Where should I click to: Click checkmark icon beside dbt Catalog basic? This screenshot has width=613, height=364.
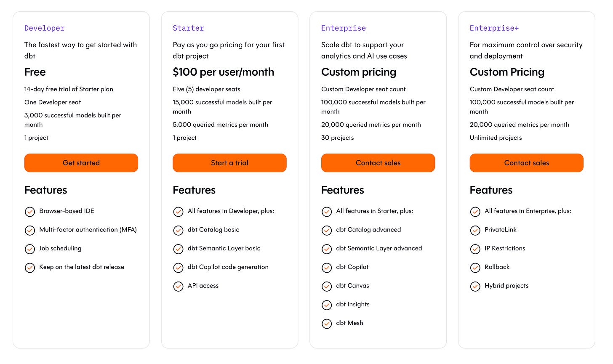179,230
